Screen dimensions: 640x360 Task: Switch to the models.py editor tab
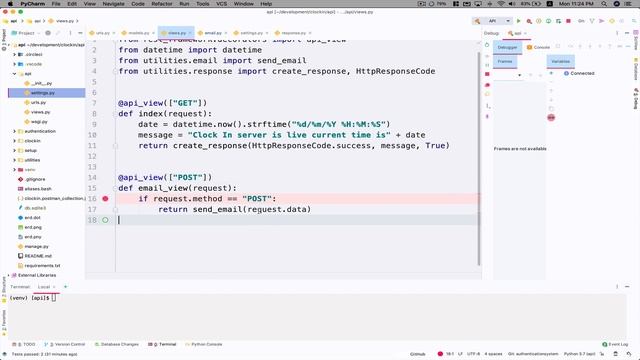point(138,33)
